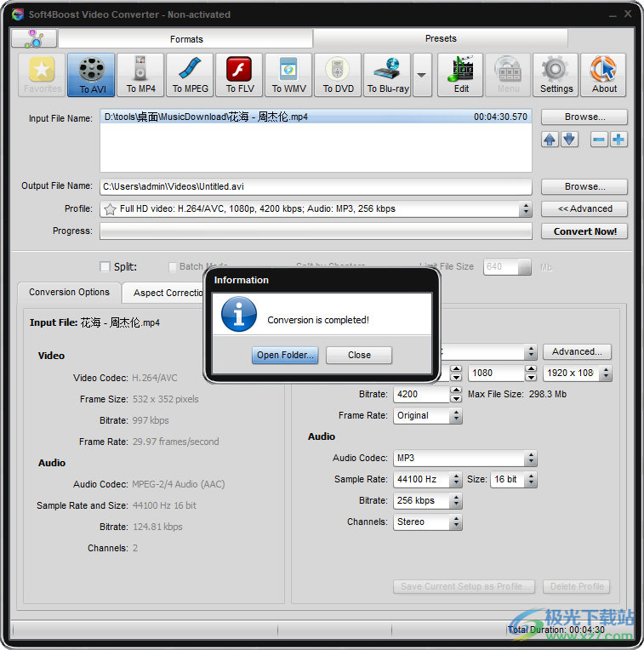Open the Conversion Options tab
This screenshot has height=650, width=644.
pyautogui.click(x=69, y=293)
